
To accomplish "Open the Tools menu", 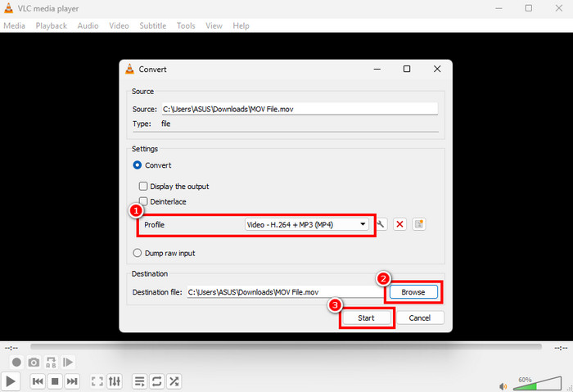I will pos(186,25).
